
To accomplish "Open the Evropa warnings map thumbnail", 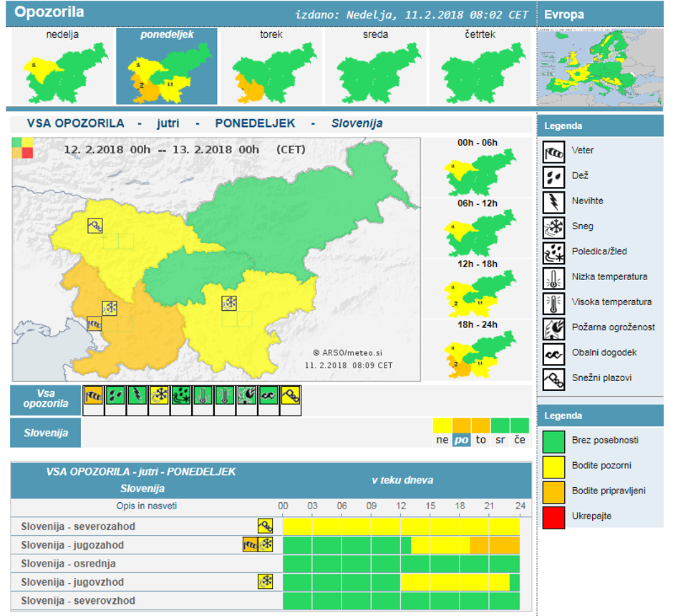I will click(x=600, y=68).
